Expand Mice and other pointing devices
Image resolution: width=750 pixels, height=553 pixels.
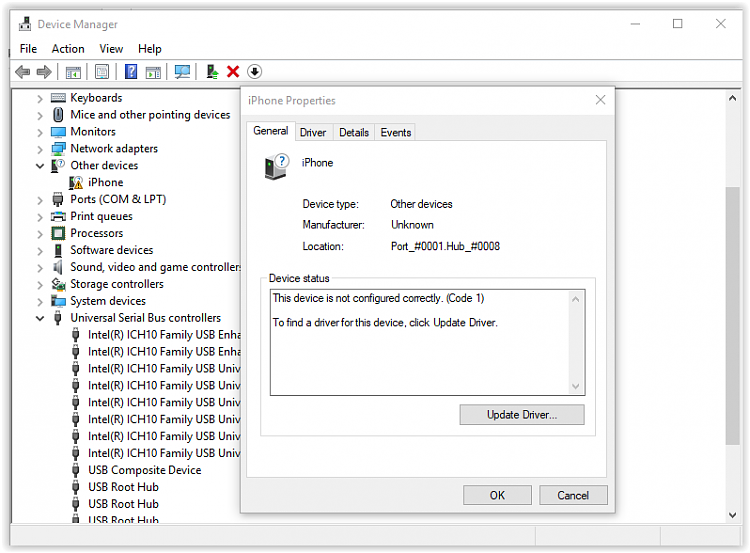click(40, 116)
